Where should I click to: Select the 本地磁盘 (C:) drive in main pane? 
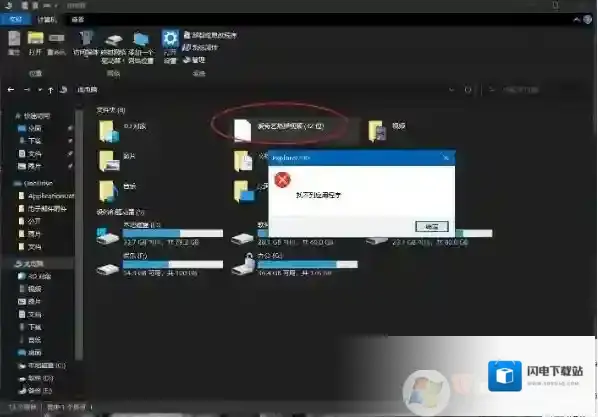point(159,233)
